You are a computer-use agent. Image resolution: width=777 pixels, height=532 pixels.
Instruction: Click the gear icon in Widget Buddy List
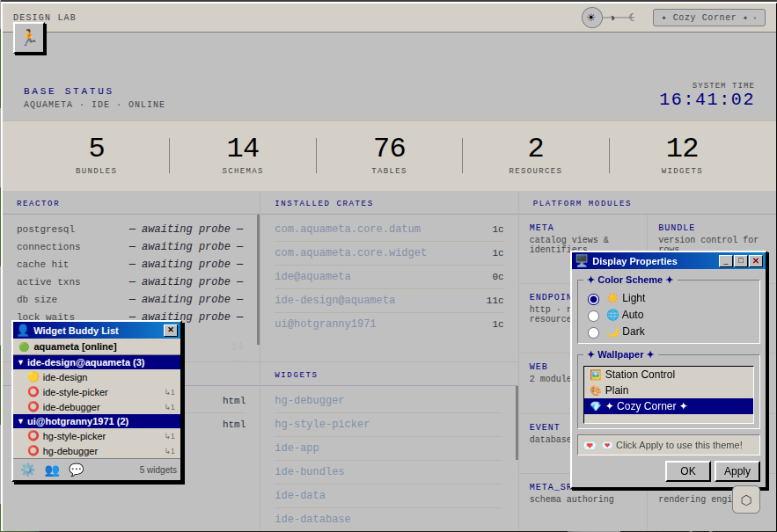(x=28, y=470)
